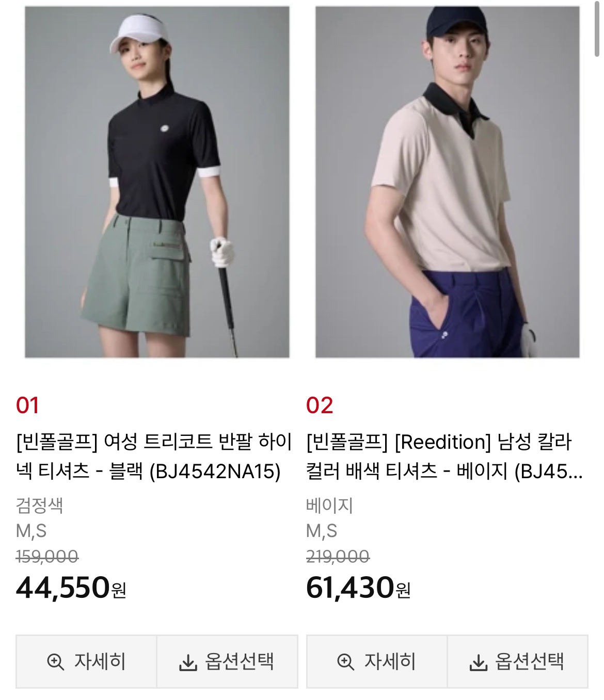Click the red 02 rank number
604x700 pixels.
(320, 405)
